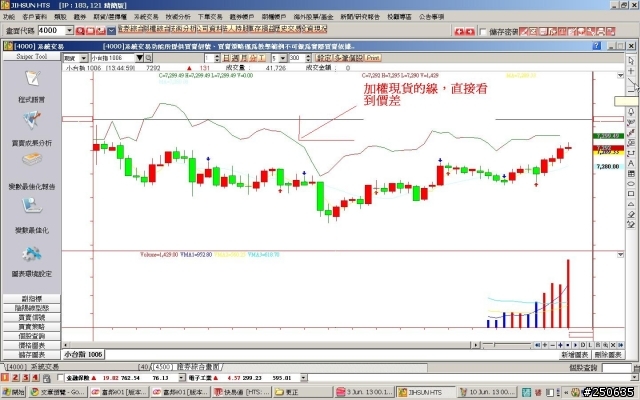
Task: Click the red right-arrow navigation icon
Action: point(470,31)
